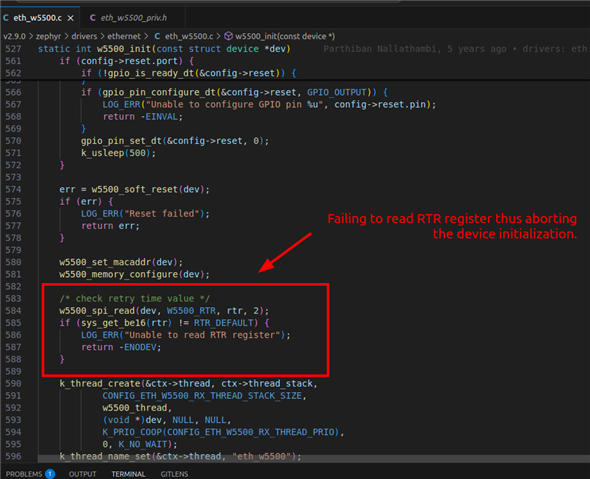590x479 pixels.
Task: Open the ethernet breadcrumb segment
Action: pos(124,36)
